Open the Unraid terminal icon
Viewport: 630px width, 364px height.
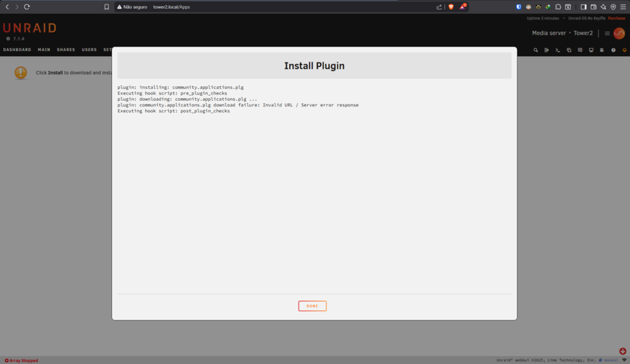(x=558, y=50)
